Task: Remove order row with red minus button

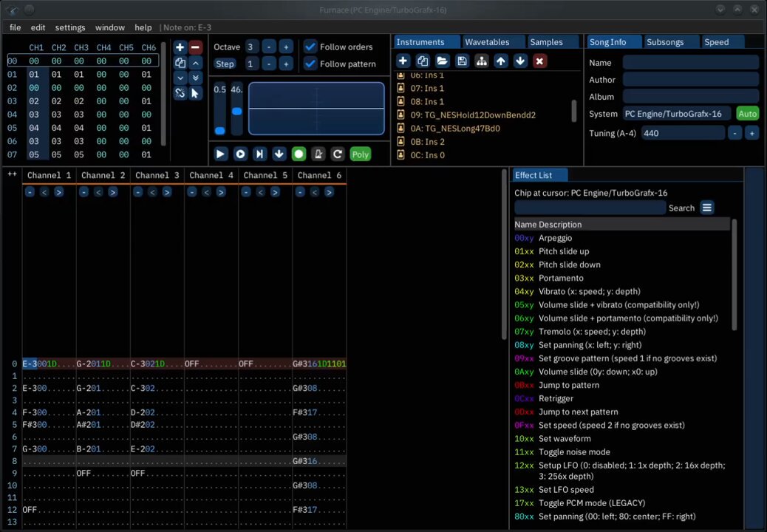Action: click(x=195, y=47)
